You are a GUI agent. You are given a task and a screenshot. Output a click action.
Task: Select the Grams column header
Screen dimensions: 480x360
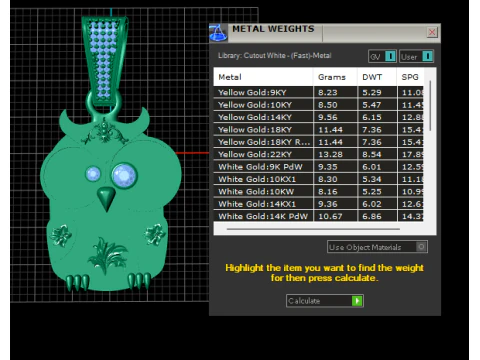(x=335, y=77)
